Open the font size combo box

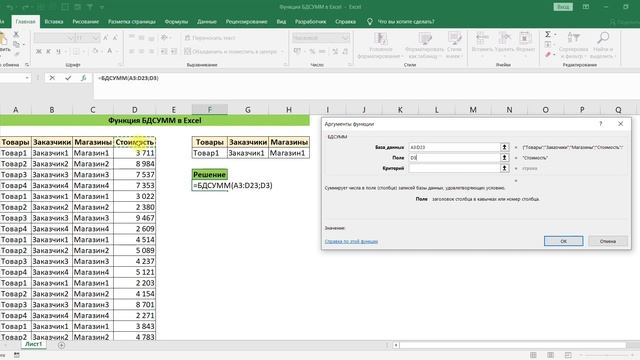(87, 38)
